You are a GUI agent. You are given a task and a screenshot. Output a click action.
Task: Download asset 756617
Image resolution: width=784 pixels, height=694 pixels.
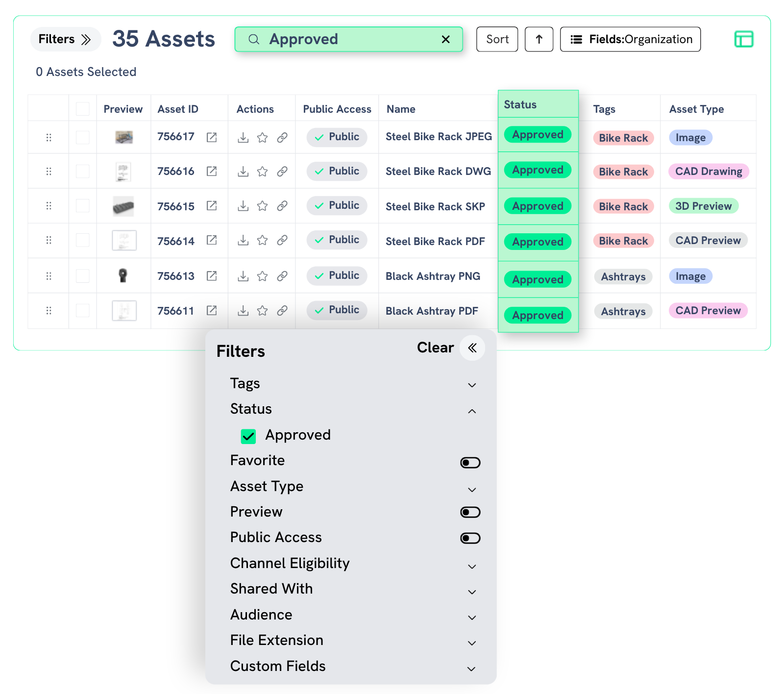(243, 138)
